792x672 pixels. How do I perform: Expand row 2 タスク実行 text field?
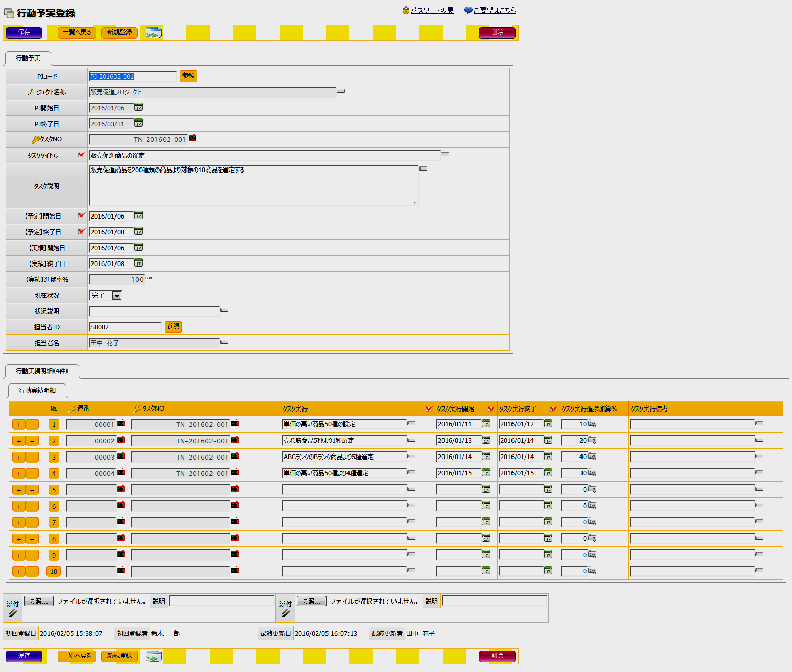411,440
